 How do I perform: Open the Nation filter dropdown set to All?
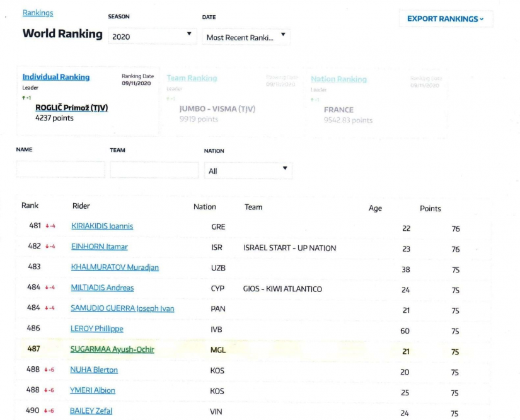[x=248, y=170]
